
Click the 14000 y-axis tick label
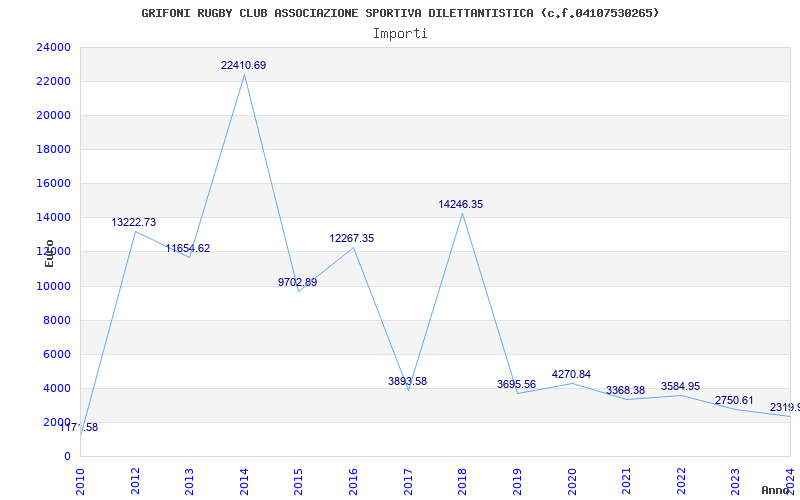[54, 217]
